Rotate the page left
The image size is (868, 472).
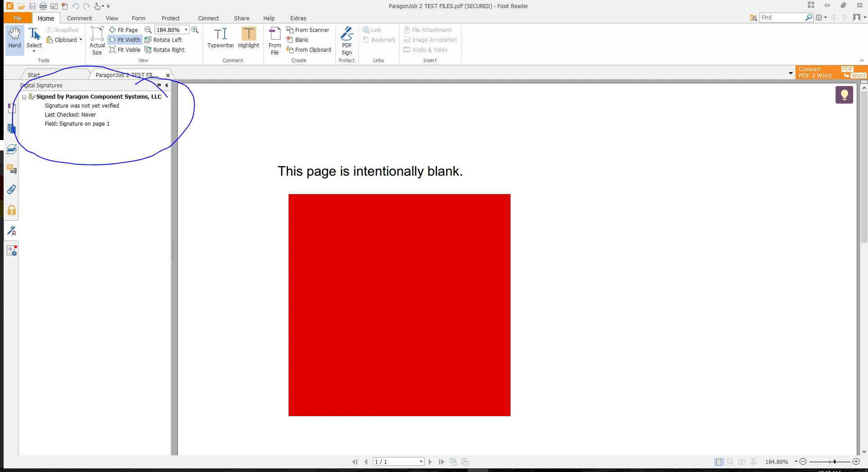point(163,40)
